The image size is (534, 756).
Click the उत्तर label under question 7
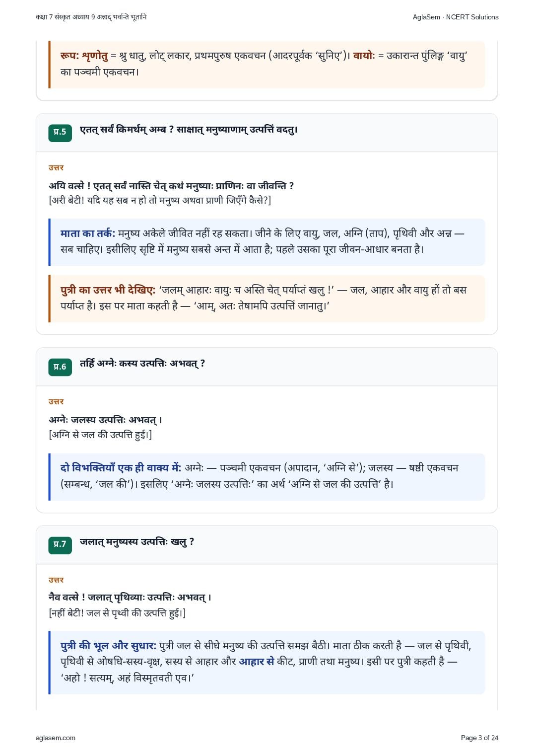pos(56,580)
